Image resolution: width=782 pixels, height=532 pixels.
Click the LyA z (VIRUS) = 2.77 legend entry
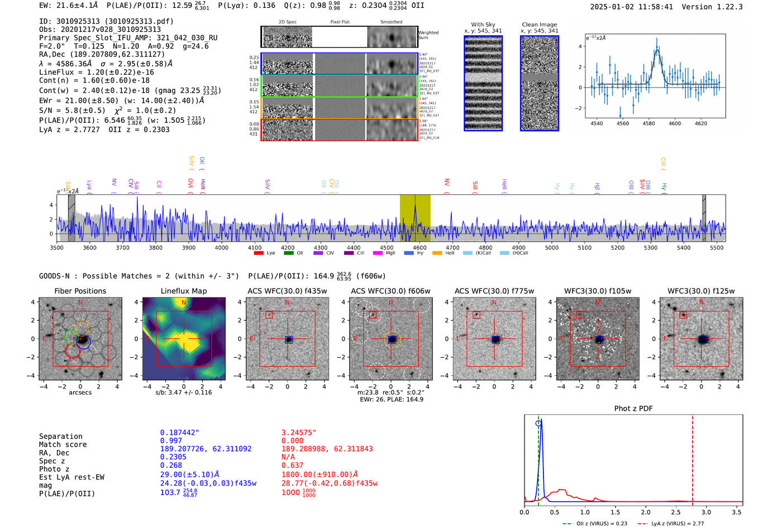(x=671, y=524)
